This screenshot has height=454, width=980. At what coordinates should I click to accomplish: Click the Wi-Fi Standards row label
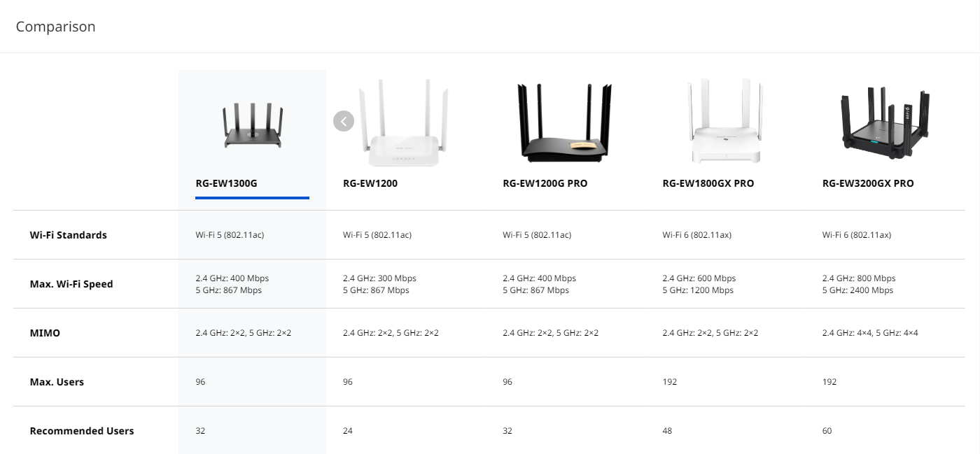point(68,235)
